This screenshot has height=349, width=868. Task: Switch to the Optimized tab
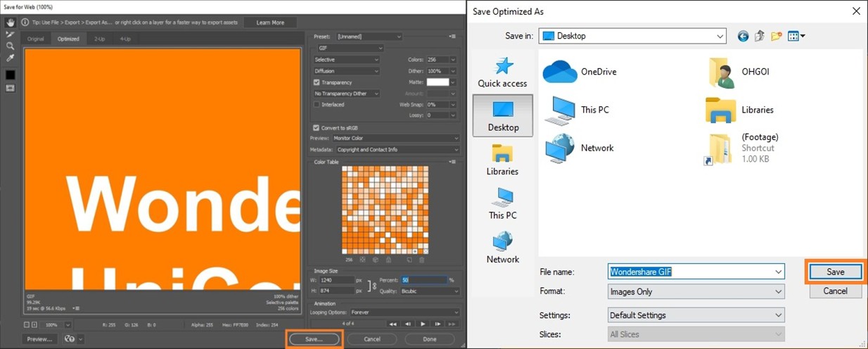click(68, 39)
